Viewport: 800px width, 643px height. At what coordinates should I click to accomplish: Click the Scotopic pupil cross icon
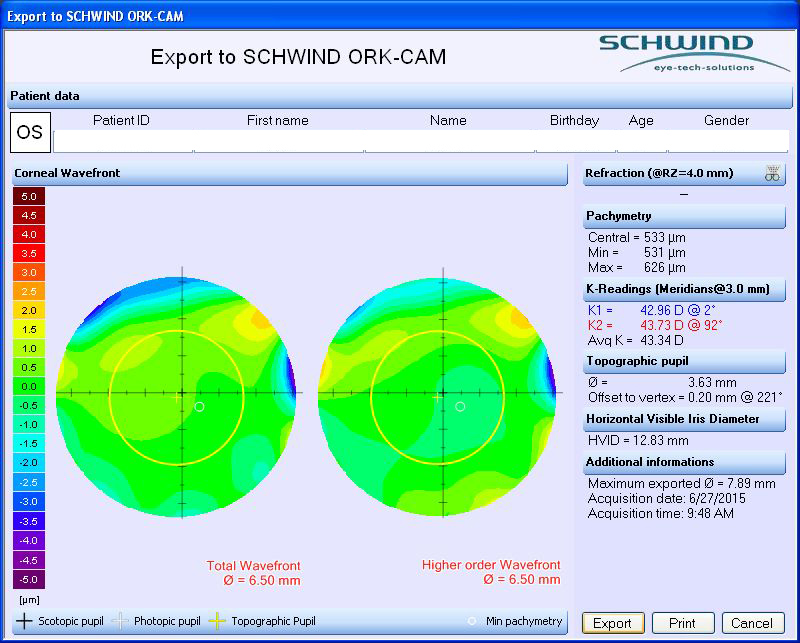[x=23, y=621]
